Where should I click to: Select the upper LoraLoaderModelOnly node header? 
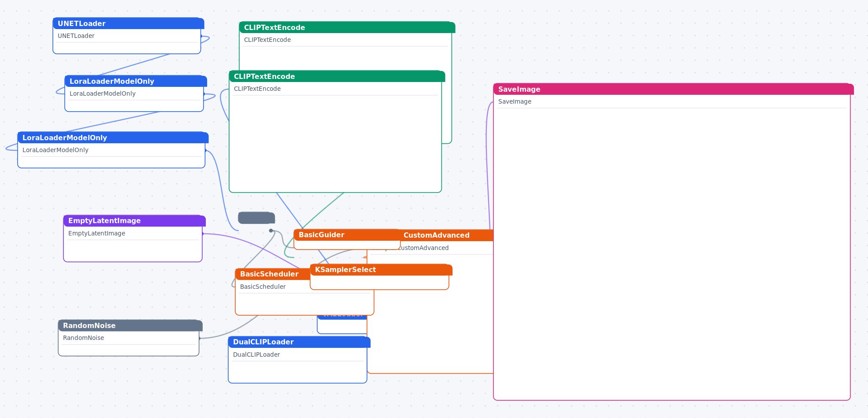click(x=136, y=81)
